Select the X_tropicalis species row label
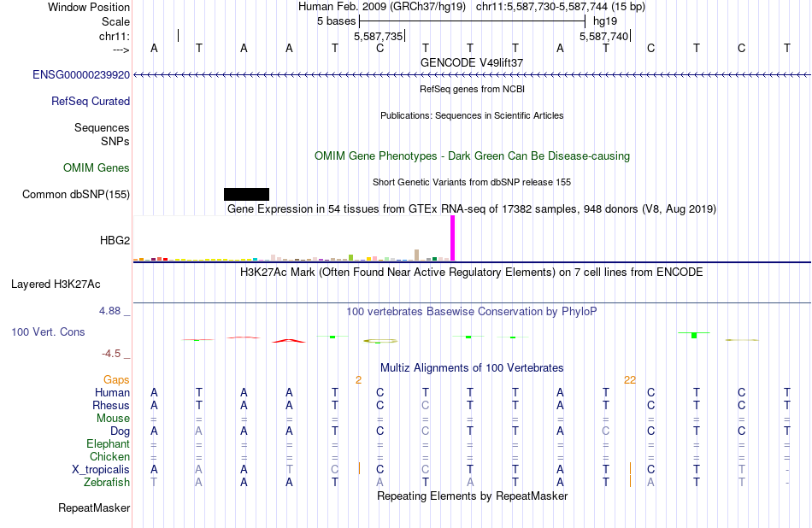Screen dimensions: 812x528 [x=101, y=470]
